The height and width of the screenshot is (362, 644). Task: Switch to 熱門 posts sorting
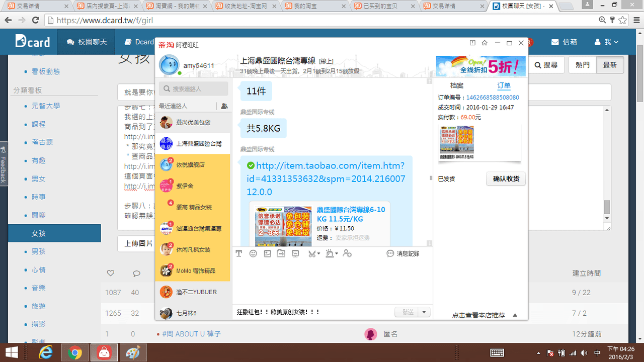(583, 65)
